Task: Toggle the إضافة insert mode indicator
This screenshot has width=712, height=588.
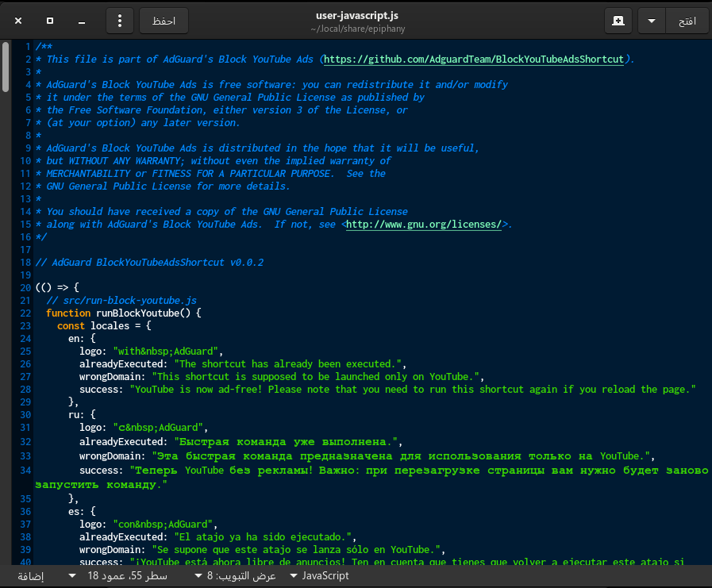Action: 30,575
